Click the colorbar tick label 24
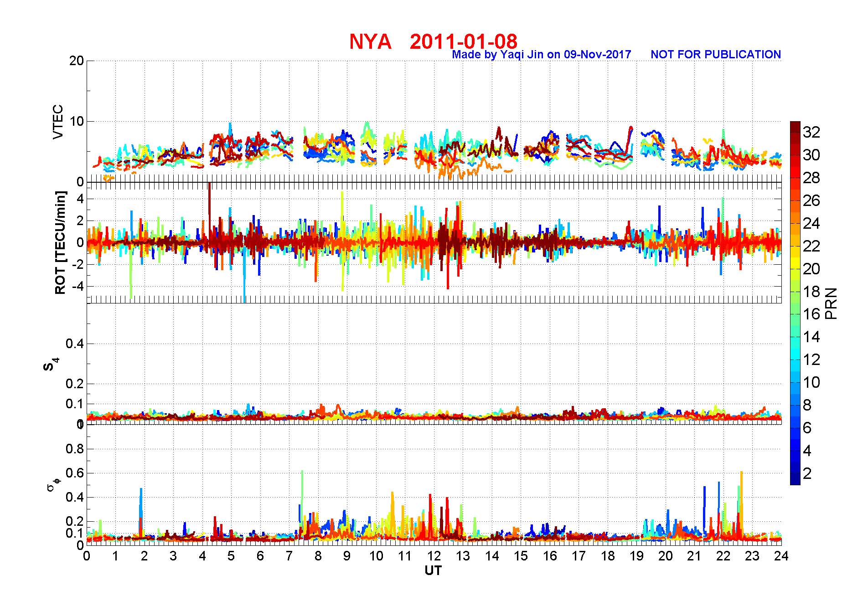This screenshot has height=606, width=868. pyautogui.click(x=811, y=223)
